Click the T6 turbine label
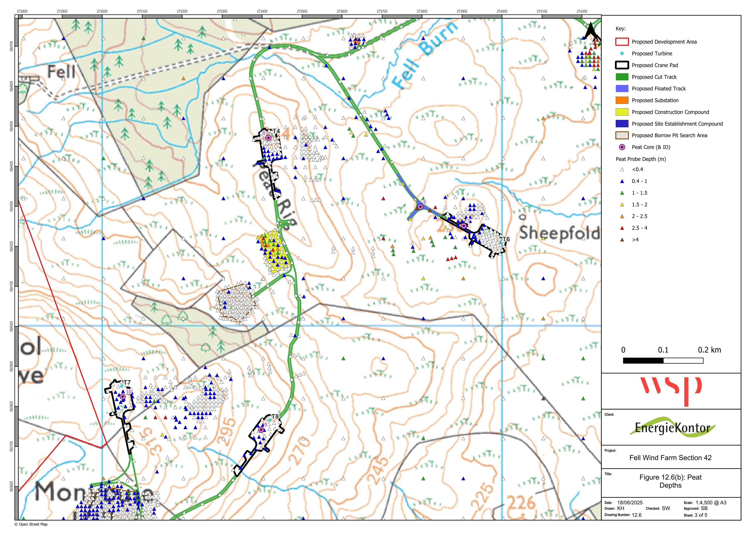Viewport: 756px width, 535px height. pos(506,239)
